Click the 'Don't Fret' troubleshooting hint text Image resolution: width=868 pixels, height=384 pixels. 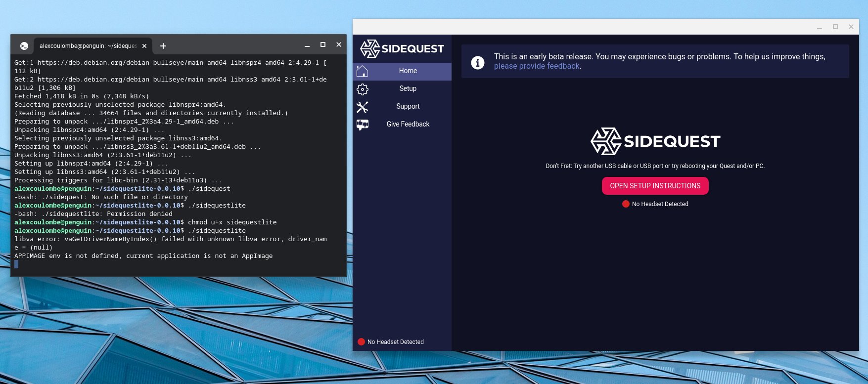point(655,166)
